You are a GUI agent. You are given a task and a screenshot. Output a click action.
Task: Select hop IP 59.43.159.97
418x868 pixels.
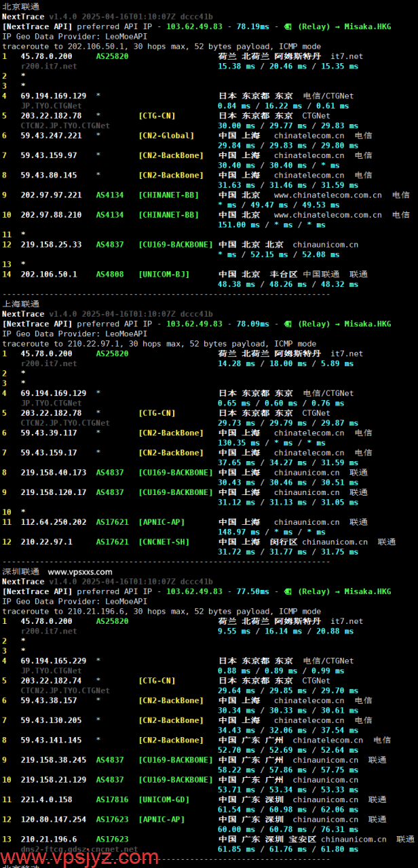click(49, 155)
